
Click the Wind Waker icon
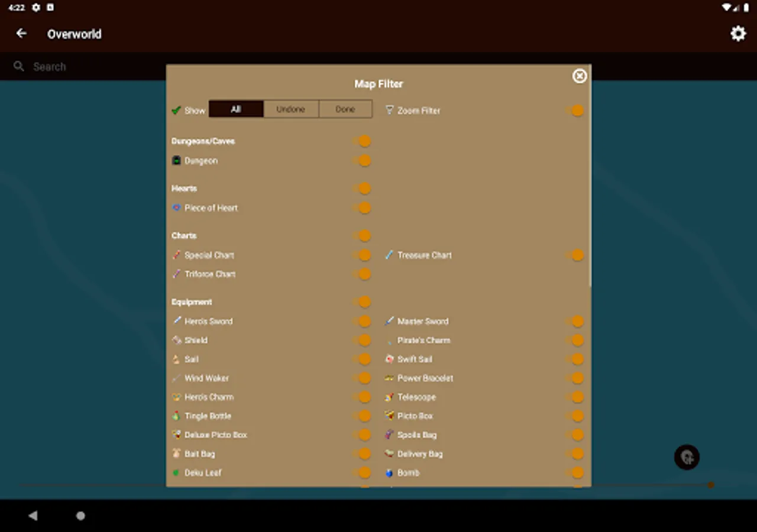tap(176, 378)
